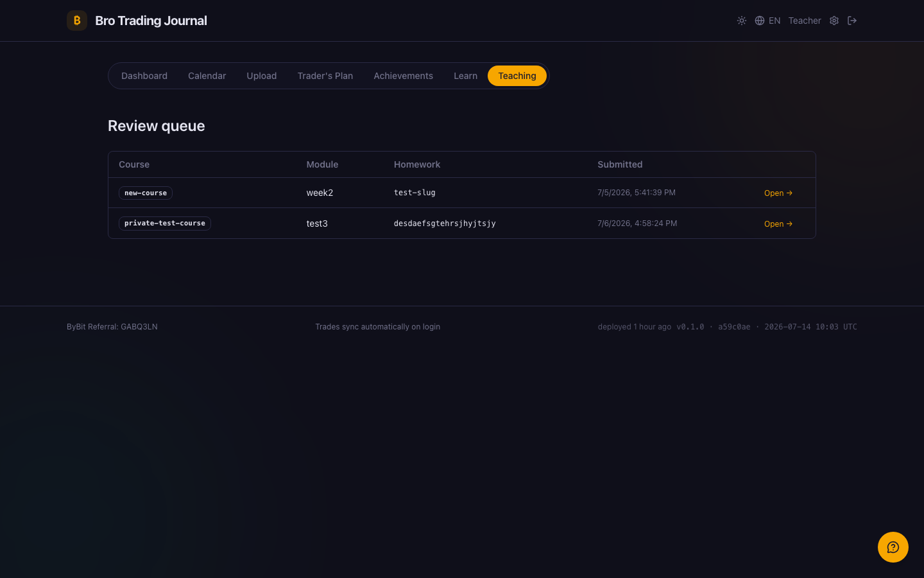Click the Bitcoin logo icon
Image resolution: width=924 pixels, height=578 pixels.
[x=77, y=21]
